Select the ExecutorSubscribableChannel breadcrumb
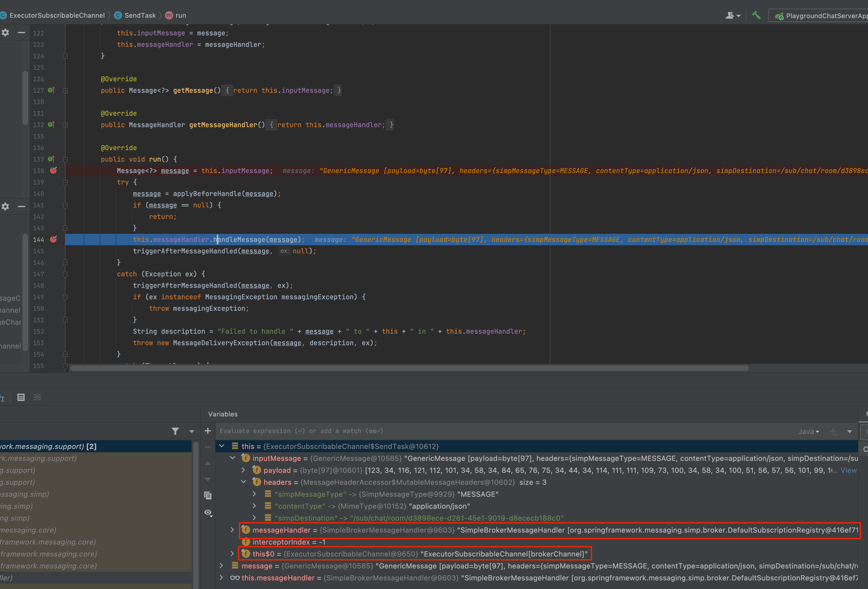Image resolution: width=868 pixels, height=589 pixels. point(57,15)
